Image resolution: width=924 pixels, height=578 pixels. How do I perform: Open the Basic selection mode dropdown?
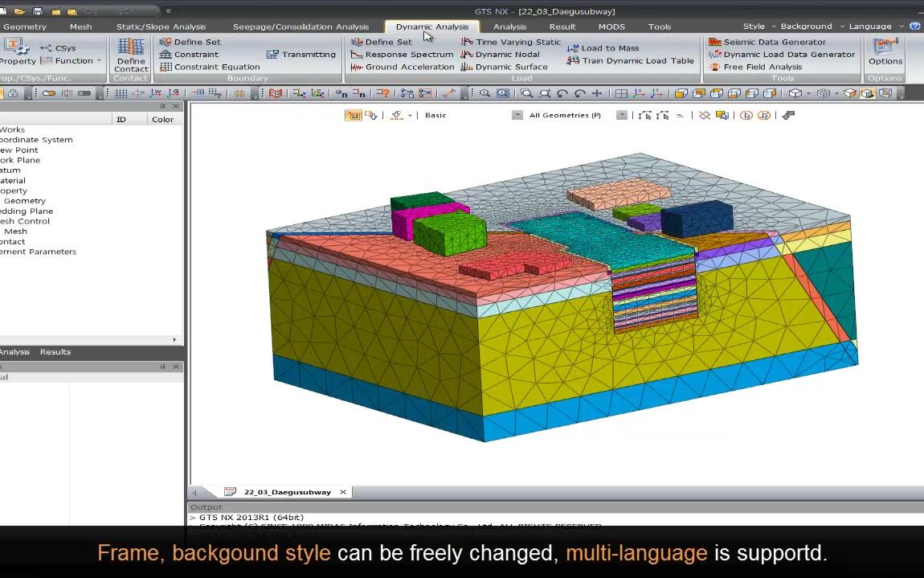517,116
